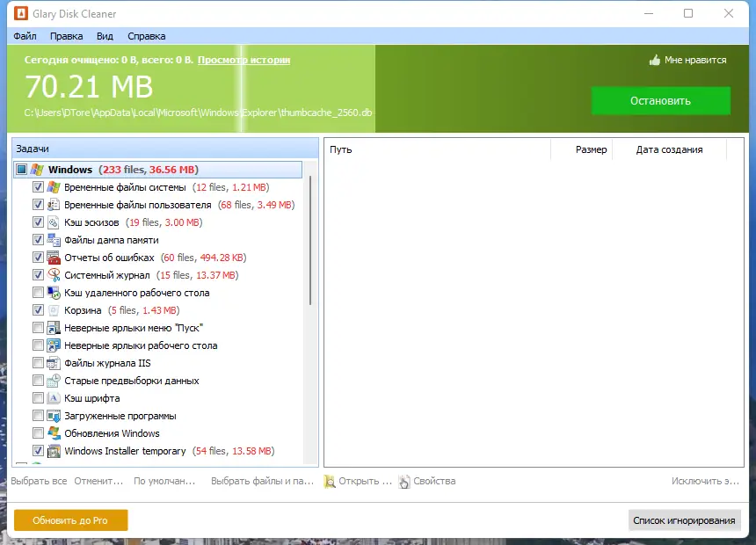Screen dimensions: 756x545
Task: Click the red toolbox icon of Отчеты об ошибках
Action: click(54, 258)
